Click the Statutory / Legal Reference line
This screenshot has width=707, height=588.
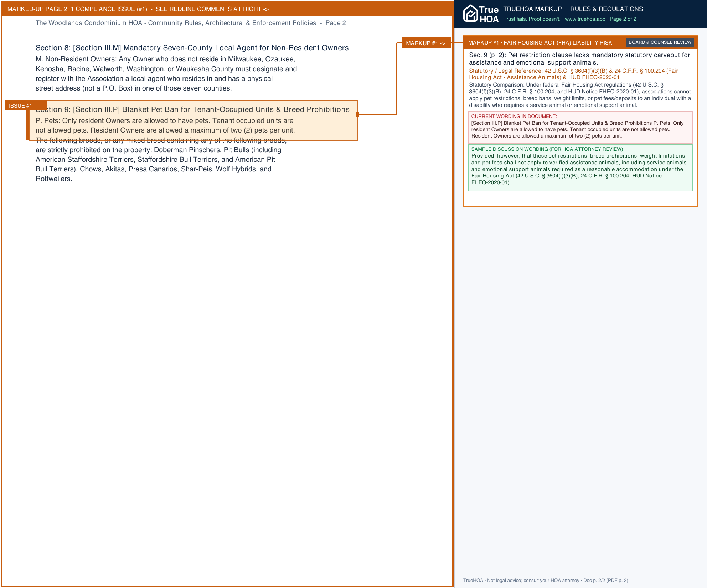[573, 74]
